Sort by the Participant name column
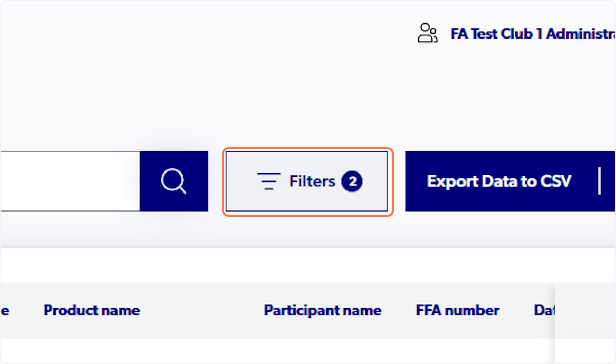The height and width of the screenshot is (364, 616). 322,310
